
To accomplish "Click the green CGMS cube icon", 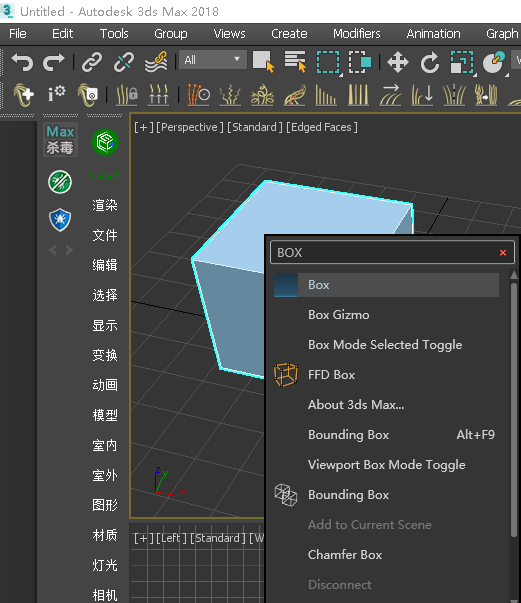I will pyautogui.click(x=105, y=142).
